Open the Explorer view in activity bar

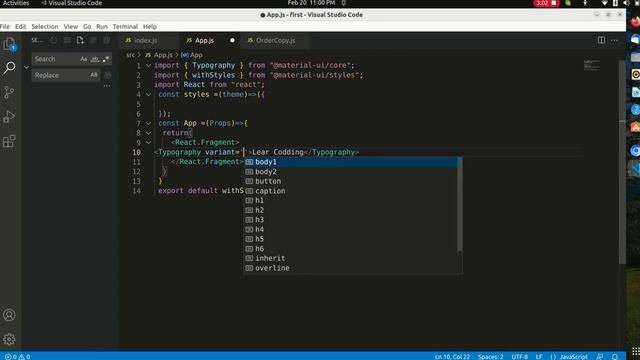click(9, 44)
